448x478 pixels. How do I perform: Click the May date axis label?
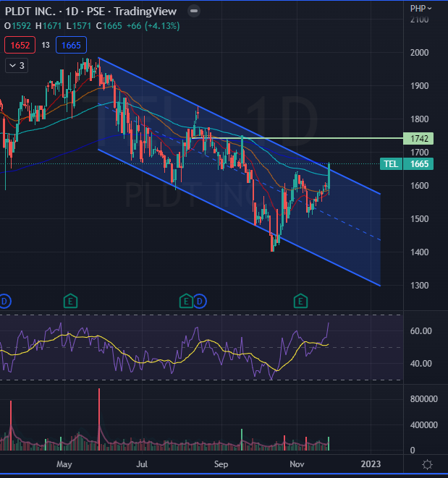(x=64, y=464)
